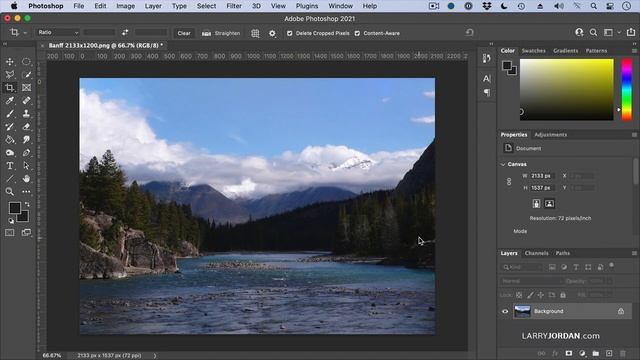
Task: Click the reset crop arrow icon
Action: (469, 33)
